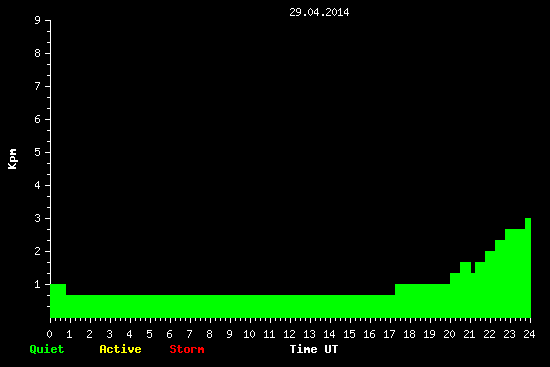The width and height of the screenshot is (550, 367).
Task: Click the tallest green bar near hour 24
Action: click(x=528, y=268)
